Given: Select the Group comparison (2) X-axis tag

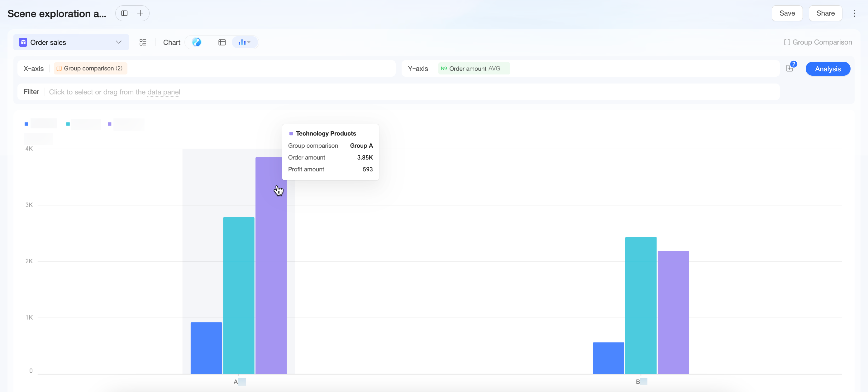Looking at the screenshot, I should pos(90,69).
